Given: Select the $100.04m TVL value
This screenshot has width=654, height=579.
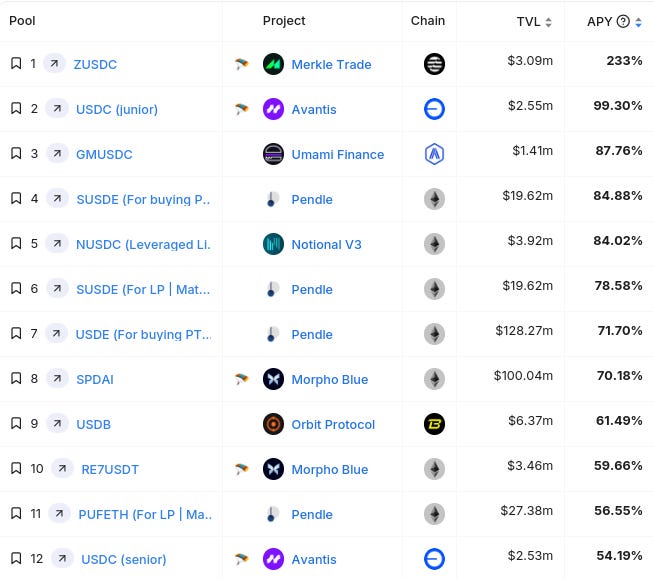Looking at the screenshot, I should coord(523,376).
